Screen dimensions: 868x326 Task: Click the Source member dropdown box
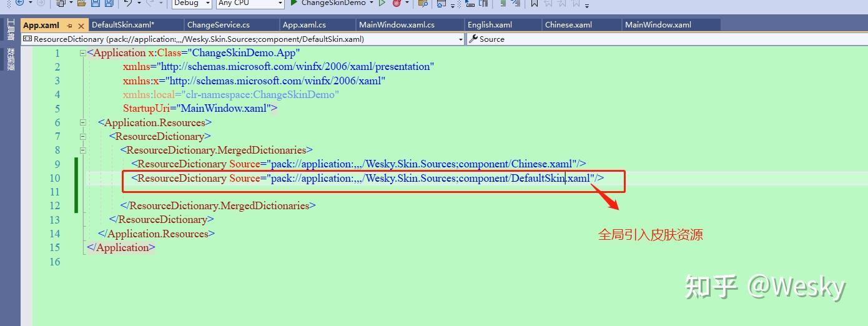[x=667, y=39]
